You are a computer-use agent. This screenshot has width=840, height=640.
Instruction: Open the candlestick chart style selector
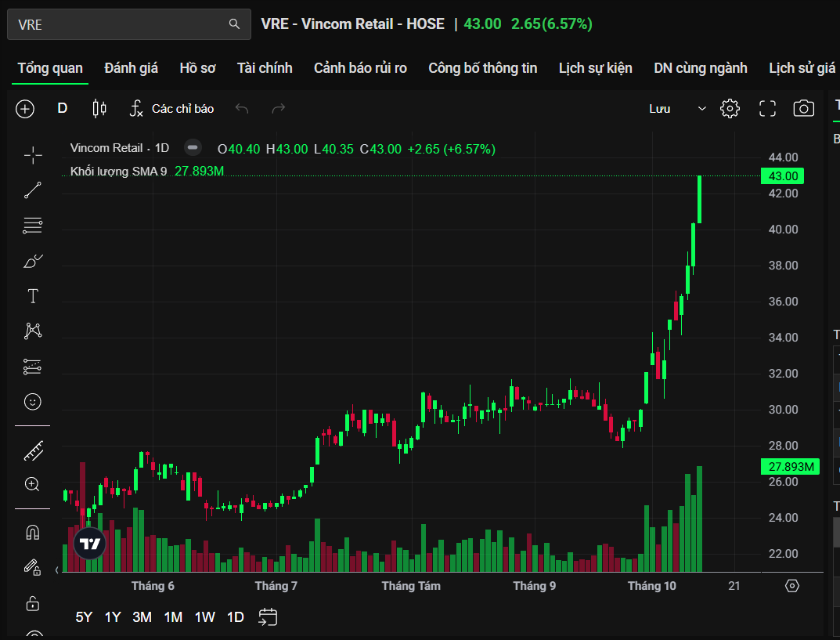pos(99,109)
